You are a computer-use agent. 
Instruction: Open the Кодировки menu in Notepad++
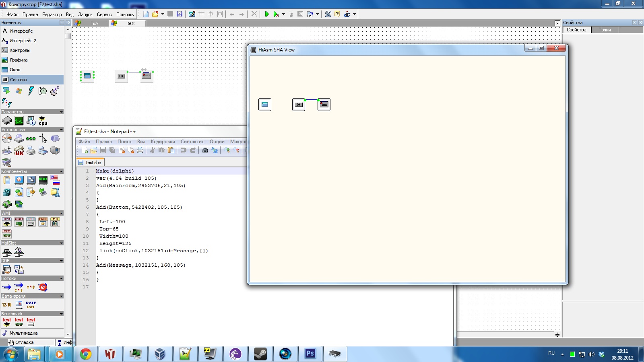click(x=163, y=142)
